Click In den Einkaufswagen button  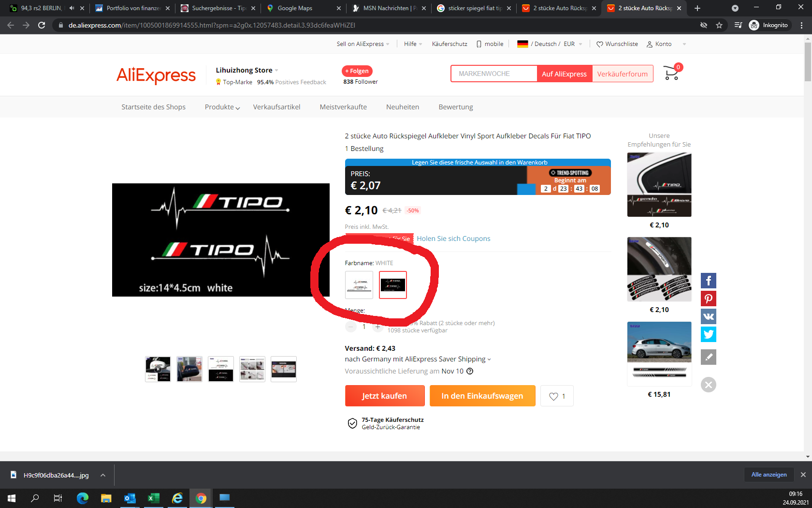pyautogui.click(x=482, y=396)
